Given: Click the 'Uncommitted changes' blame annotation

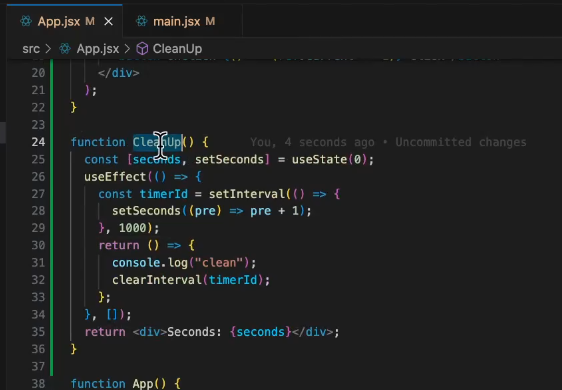Looking at the screenshot, I should (x=461, y=142).
